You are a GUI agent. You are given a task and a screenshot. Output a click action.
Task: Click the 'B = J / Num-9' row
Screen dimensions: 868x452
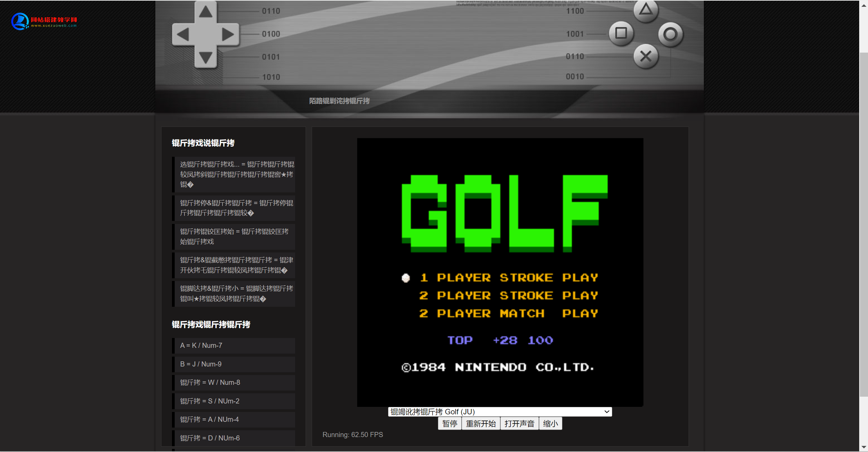click(x=233, y=364)
